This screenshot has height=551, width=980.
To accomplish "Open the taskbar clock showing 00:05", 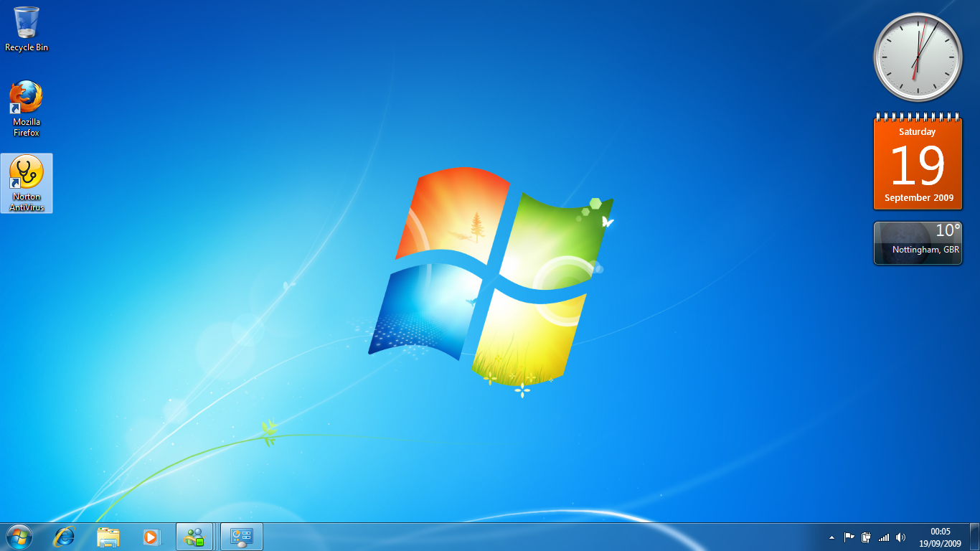I will tap(941, 537).
